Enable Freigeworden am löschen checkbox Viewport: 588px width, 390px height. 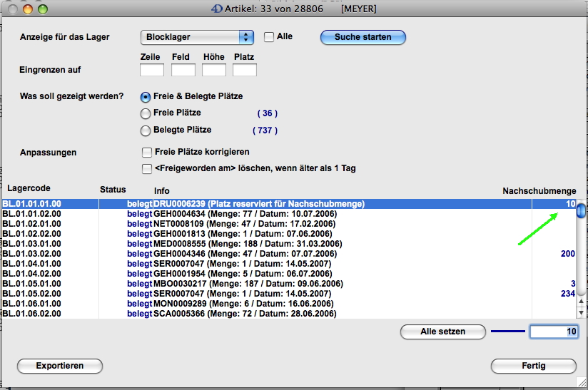click(x=147, y=169)
